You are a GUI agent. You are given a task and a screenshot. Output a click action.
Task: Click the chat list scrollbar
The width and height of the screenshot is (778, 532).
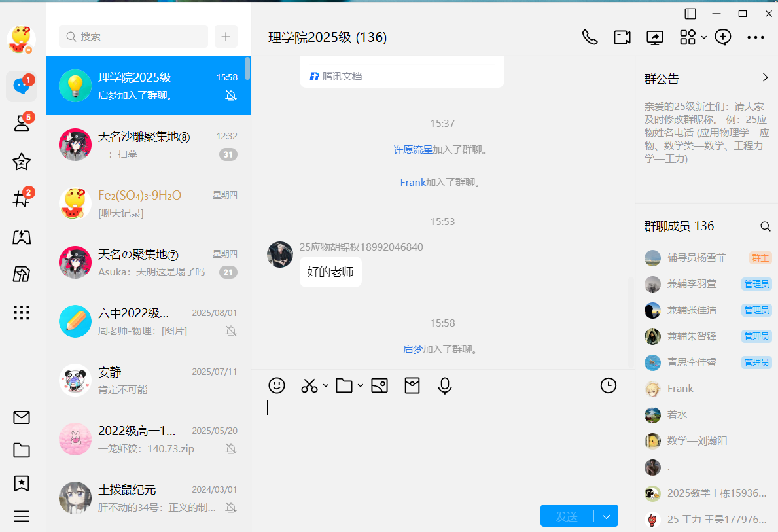247,69
